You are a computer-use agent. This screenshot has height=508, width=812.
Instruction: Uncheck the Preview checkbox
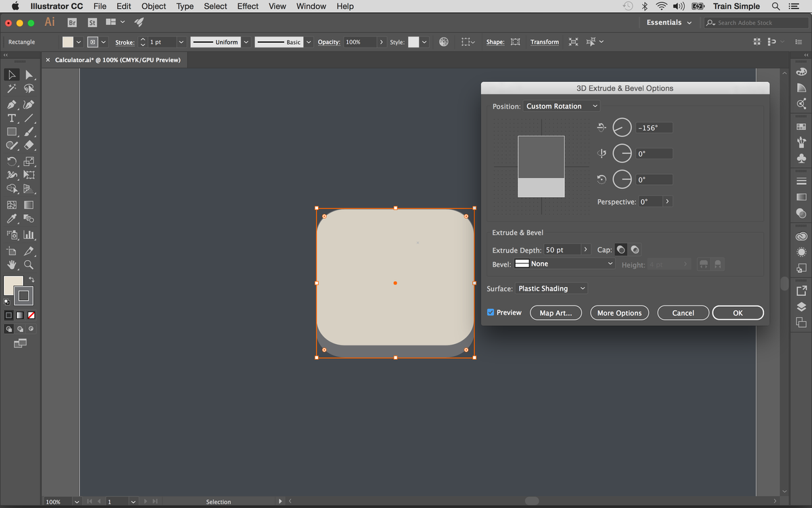[491, 312]
